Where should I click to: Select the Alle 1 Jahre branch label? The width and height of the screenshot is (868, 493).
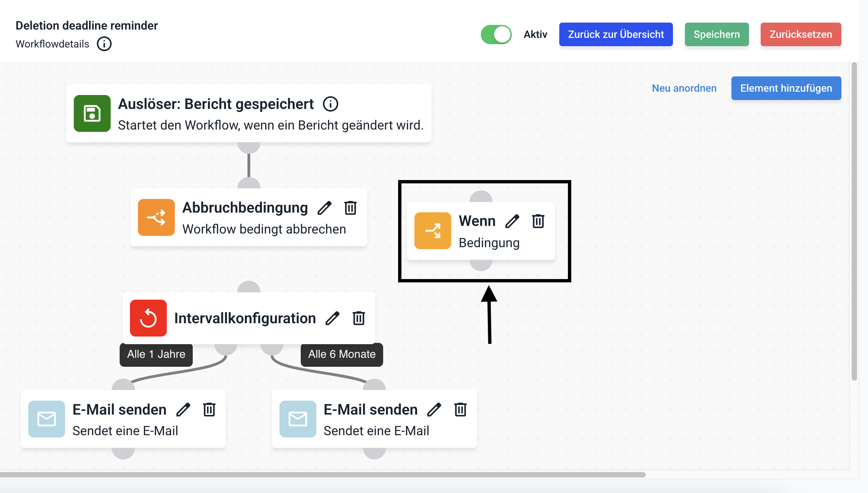[156, 354]
